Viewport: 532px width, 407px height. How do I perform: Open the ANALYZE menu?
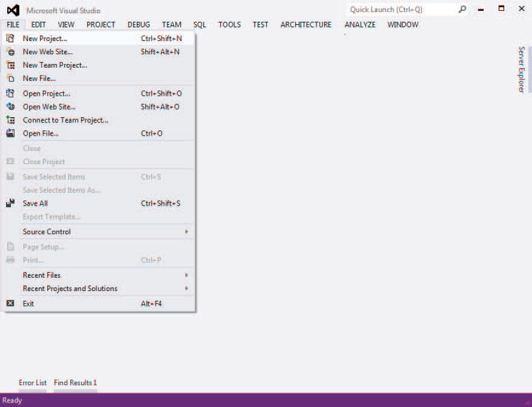(x=360, y=25)
